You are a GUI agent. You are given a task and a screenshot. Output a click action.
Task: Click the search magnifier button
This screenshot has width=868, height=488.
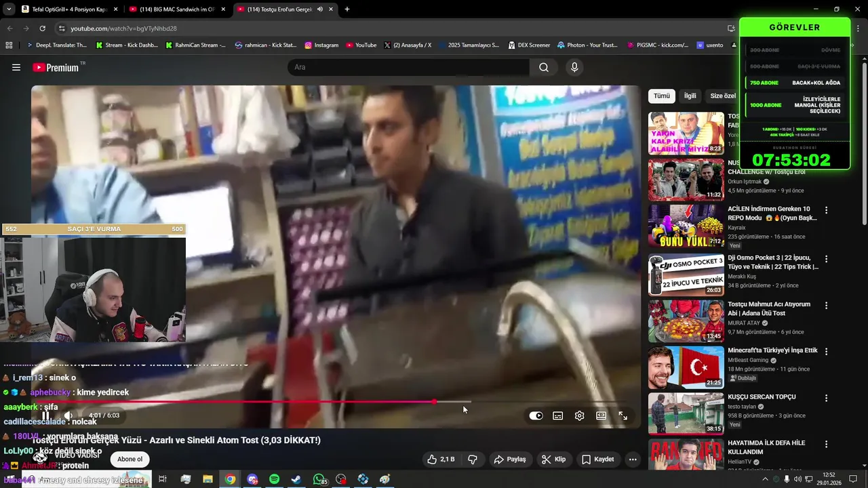pyautogui.click(x=544, y=67)
